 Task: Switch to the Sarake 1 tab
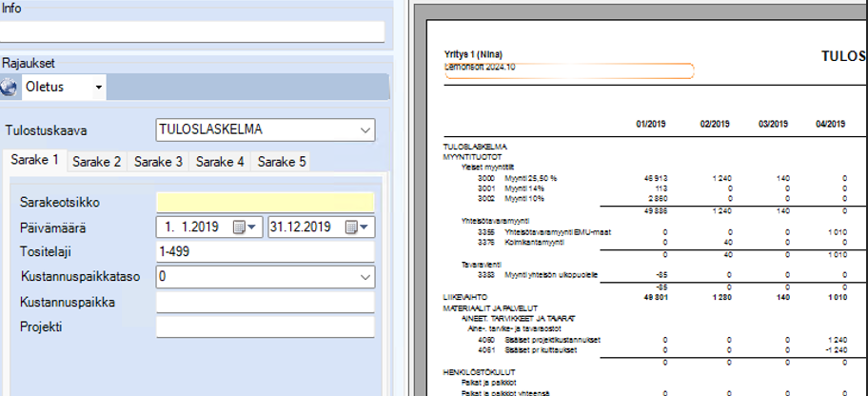34,161
